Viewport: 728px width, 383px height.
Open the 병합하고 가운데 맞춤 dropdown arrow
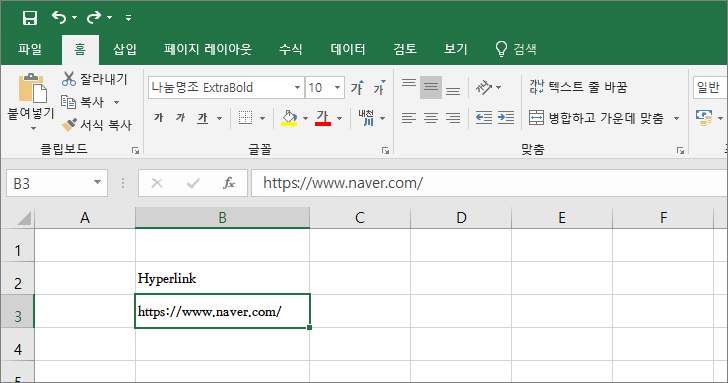tap(676, 119)
